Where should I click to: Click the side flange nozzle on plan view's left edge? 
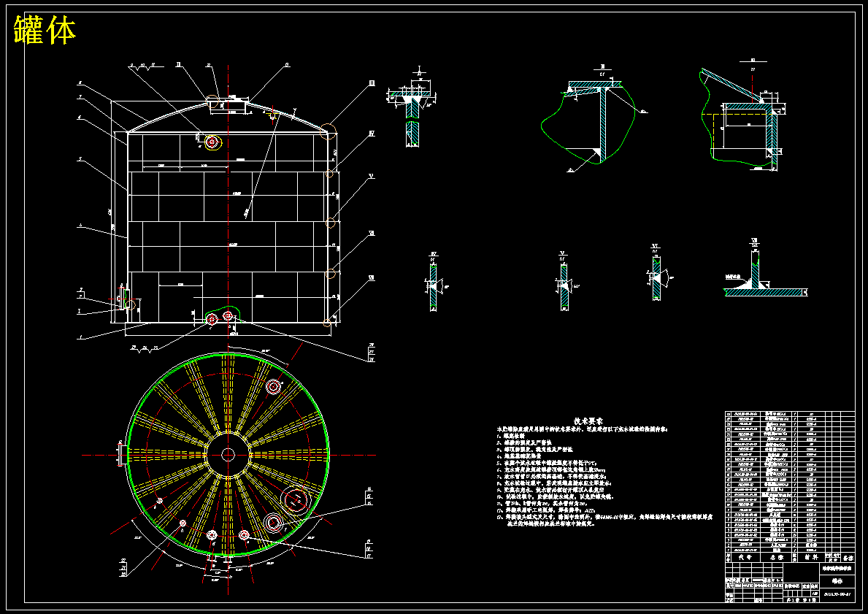(121, 454)
